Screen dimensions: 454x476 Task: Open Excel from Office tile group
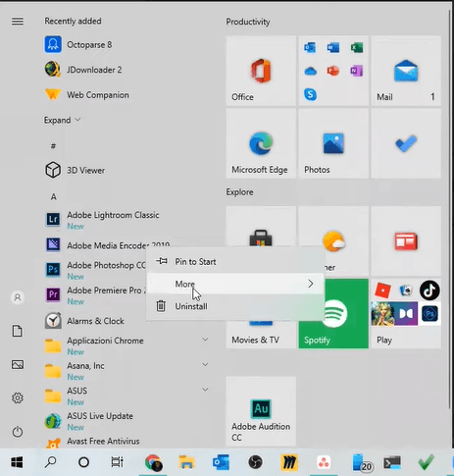pyautogui.click(x=357, y=48)
